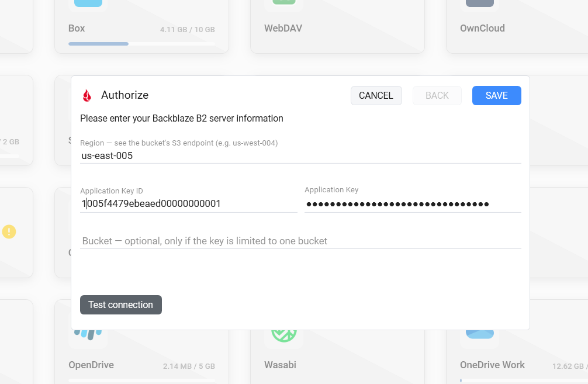Click the optional Bucket field
This screenshot has height=384, width=588.
click(x=300, y=241)
